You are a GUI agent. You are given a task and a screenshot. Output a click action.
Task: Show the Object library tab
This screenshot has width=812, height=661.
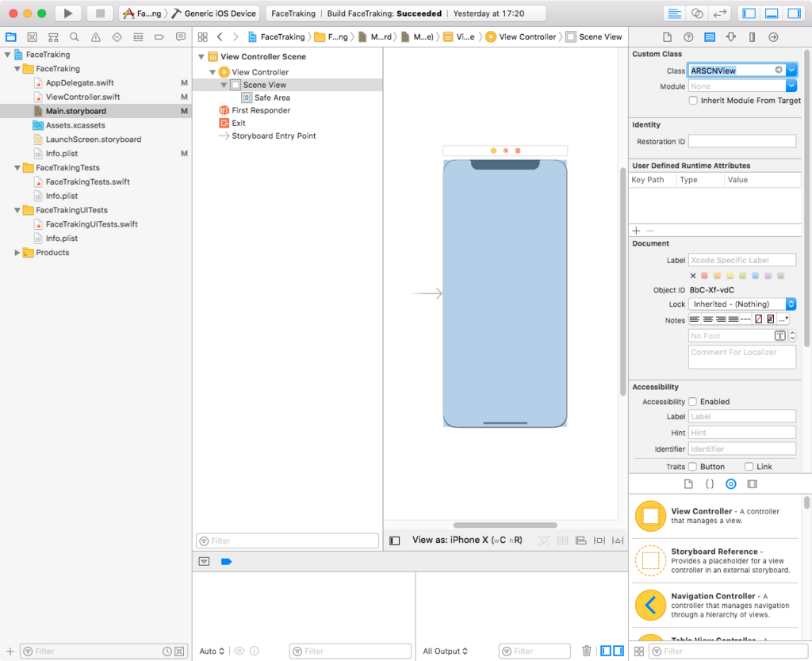point(730,484)
